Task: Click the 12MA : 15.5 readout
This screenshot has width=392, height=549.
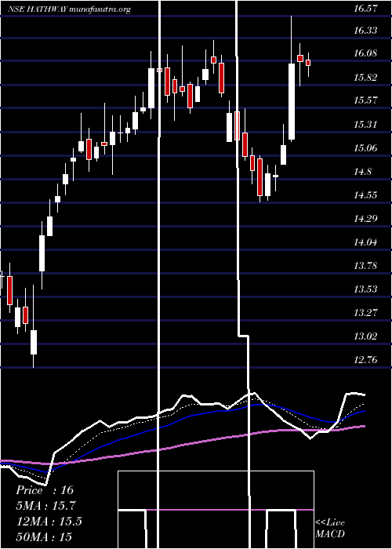Action: coord(49,522)
